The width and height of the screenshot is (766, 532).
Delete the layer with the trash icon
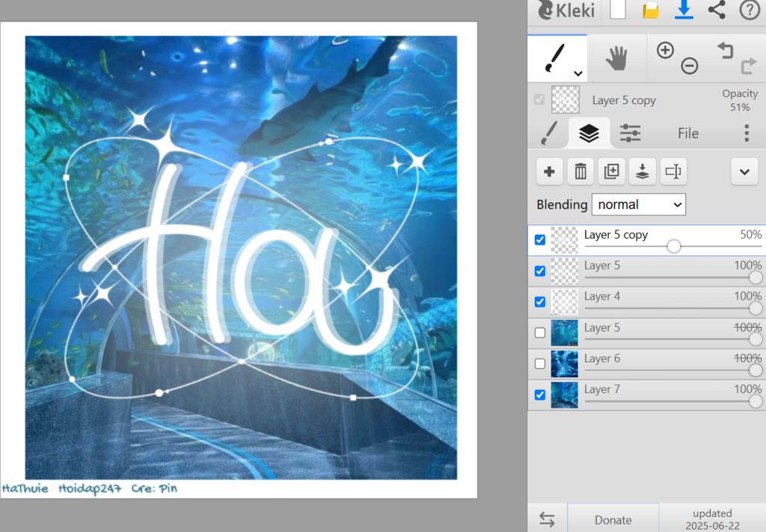580,171
